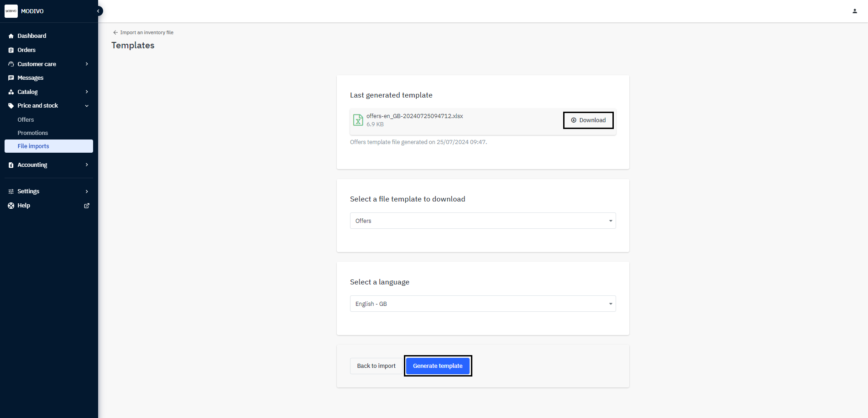
Task: Open the file template dropdown showing Offers
Action: (x=482, y=221)
